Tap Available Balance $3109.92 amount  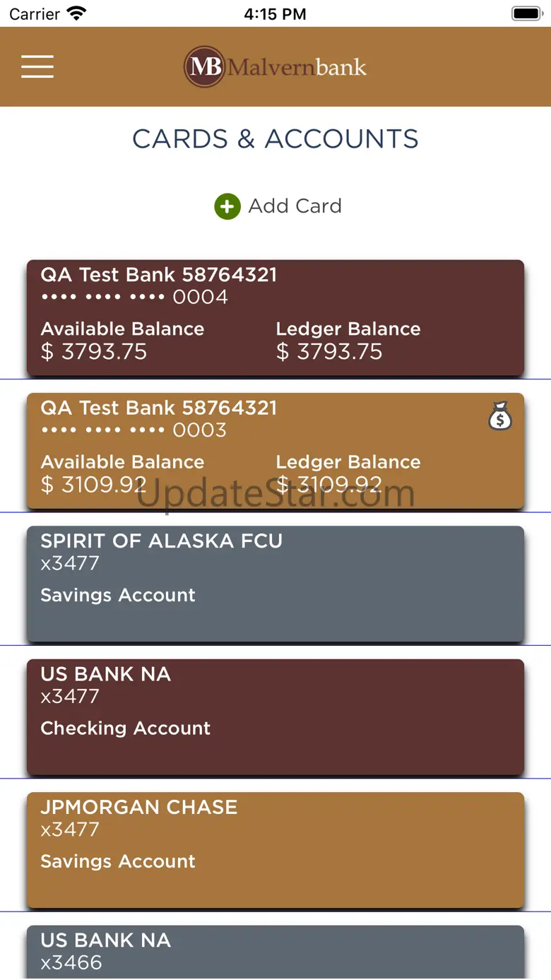[x=94, y=485]
